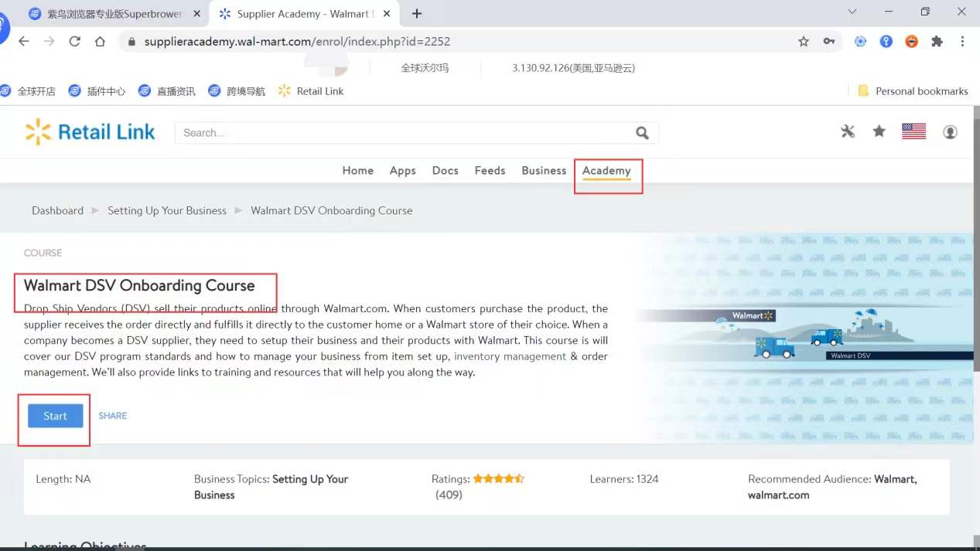Open the user profile icon
Viewport: 980px width, 551px height.
(x=950, y=132)
